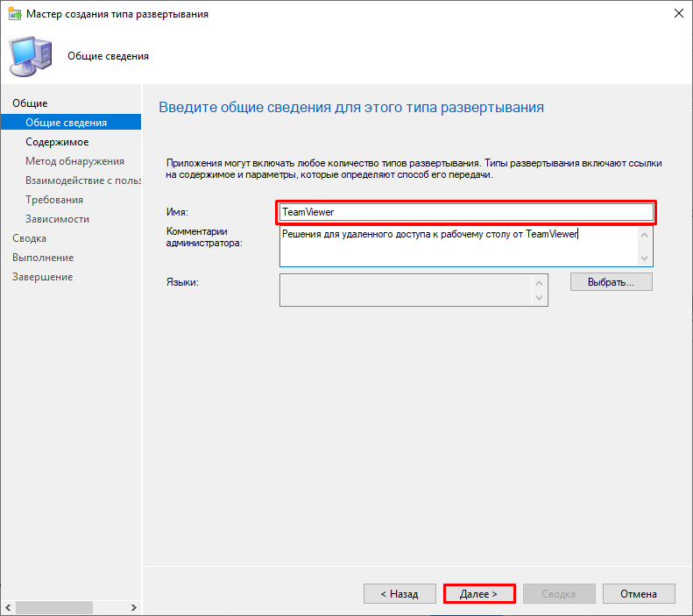Open Взаимодействие с пользователем step
Image resolution: width=693 pixels, height=616 pixels.
click(83, 181)
